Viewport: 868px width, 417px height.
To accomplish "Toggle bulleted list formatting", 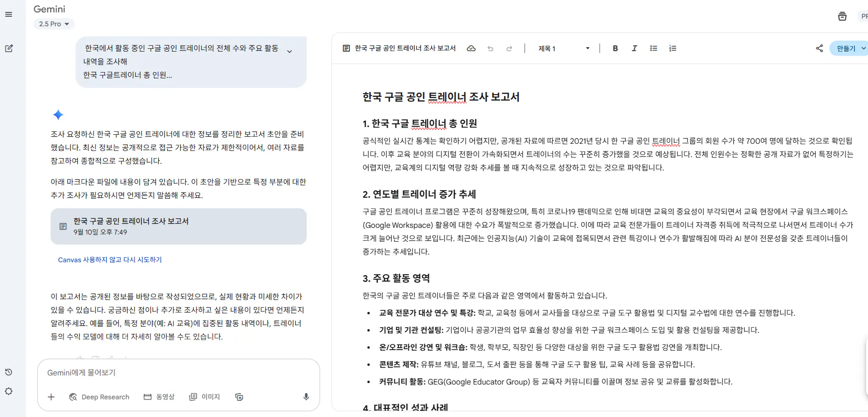I will [x=654, y=48].
